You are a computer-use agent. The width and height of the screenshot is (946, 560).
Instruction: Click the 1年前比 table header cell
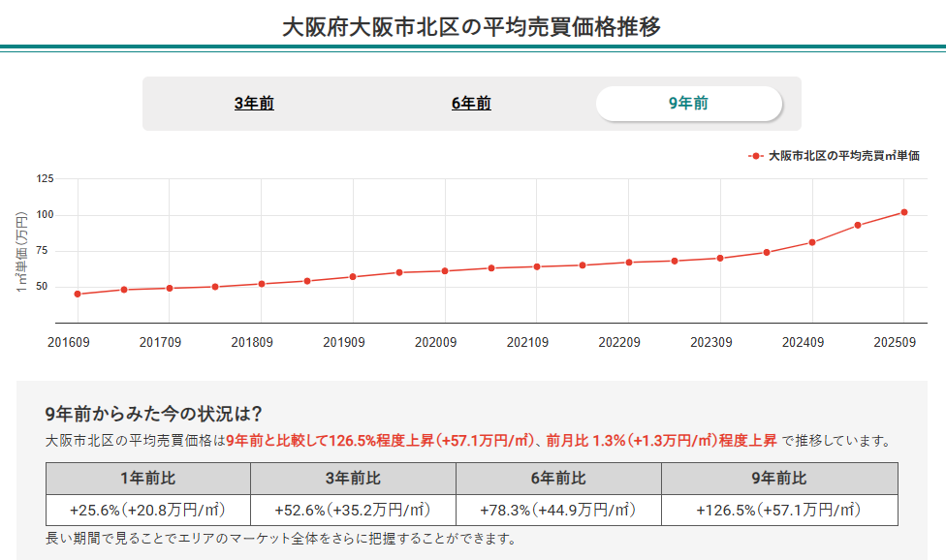[147, 479]
